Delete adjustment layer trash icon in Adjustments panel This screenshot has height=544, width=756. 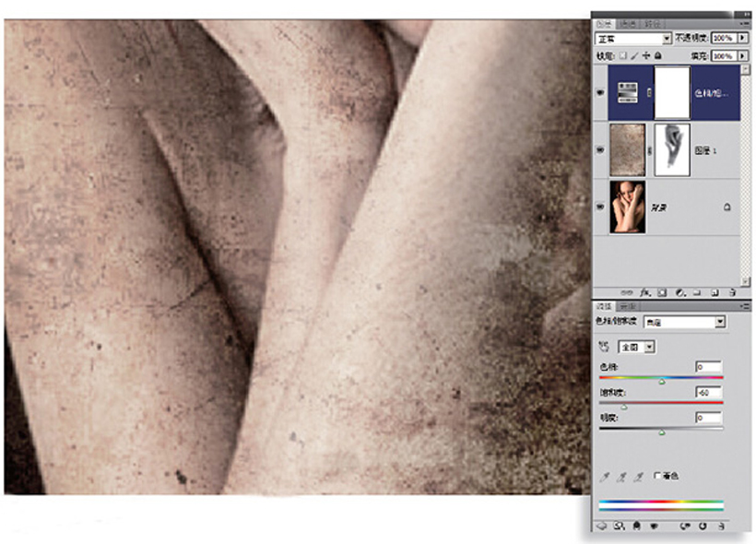coord(721,526)
